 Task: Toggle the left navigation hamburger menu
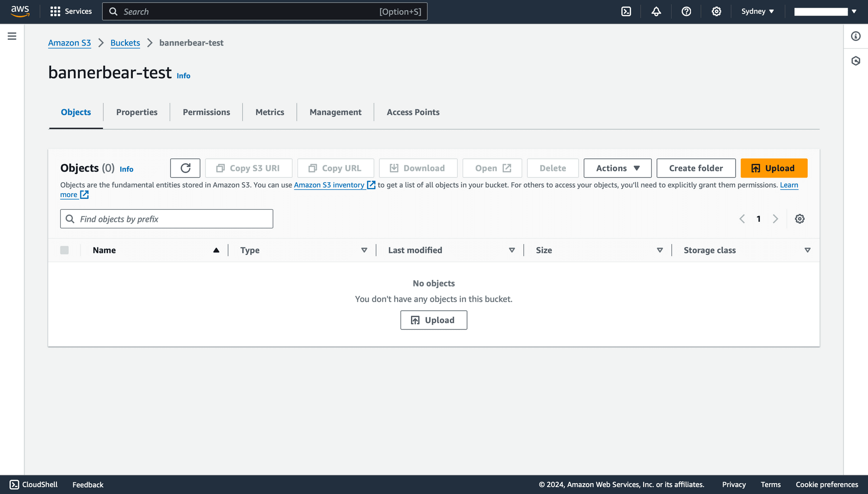pyautogui.click(x=12, y=36)
